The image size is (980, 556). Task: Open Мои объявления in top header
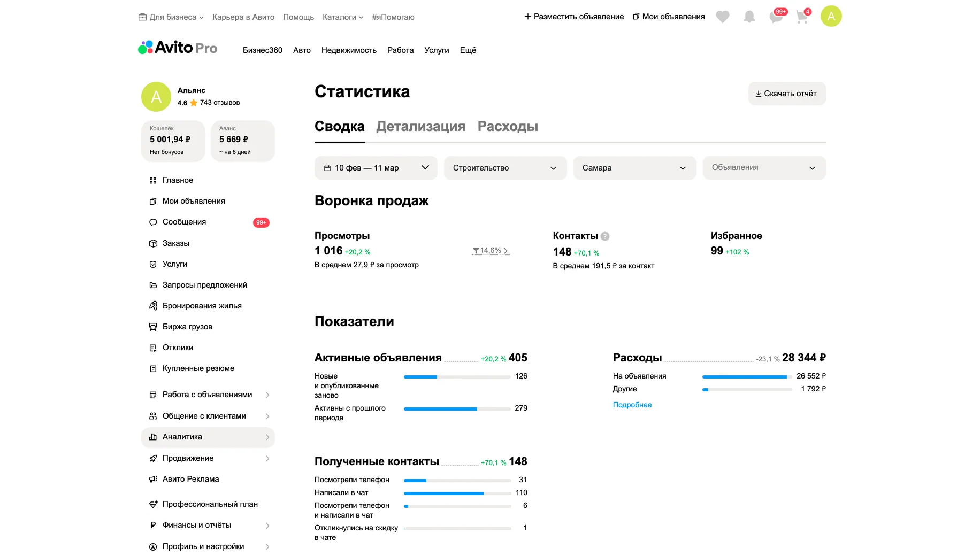[669, 17]
